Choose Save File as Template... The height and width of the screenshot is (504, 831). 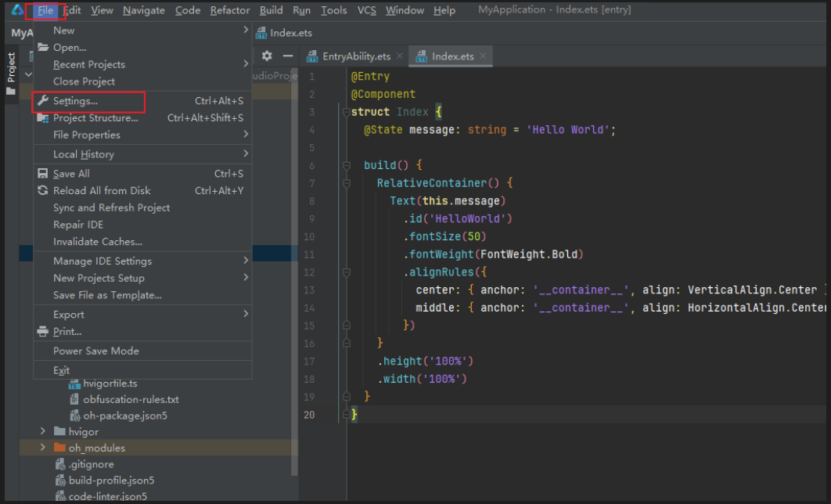tap(142, 295)
